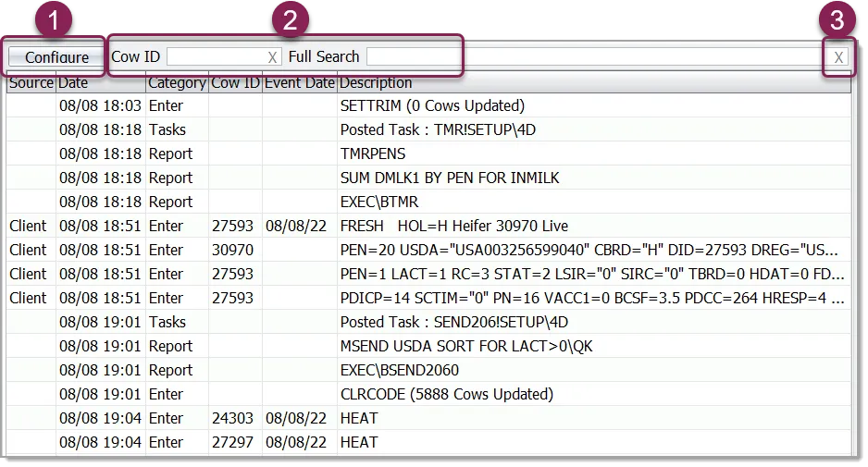Sort by the Source column header
Screen dimensions: 868x467
(31, 83)
